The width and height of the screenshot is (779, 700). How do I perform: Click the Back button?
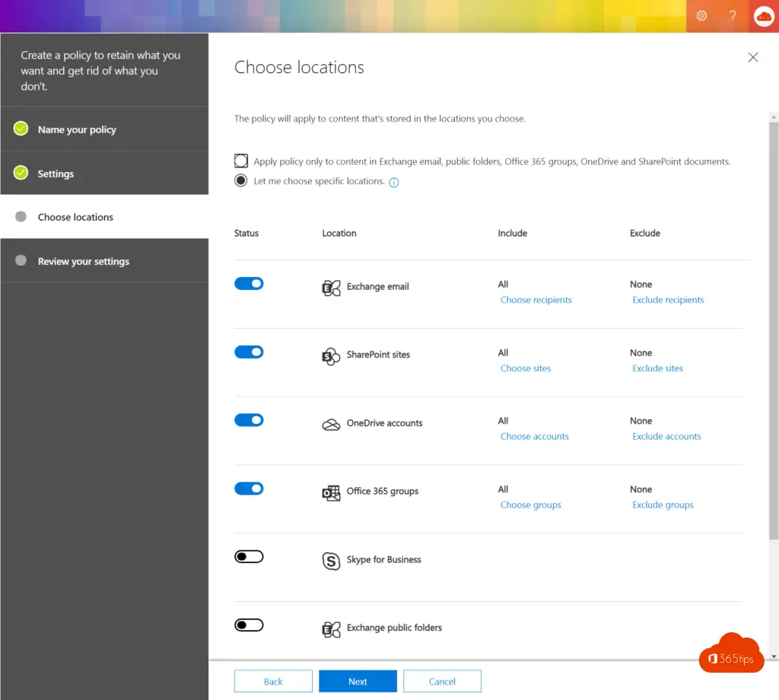[x=273, y=681]
